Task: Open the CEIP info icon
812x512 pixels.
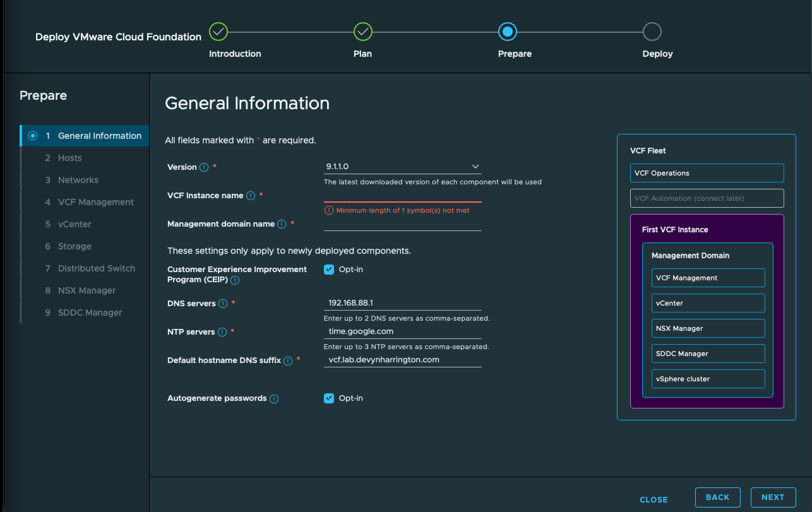Action: click(x=235, y=280)
